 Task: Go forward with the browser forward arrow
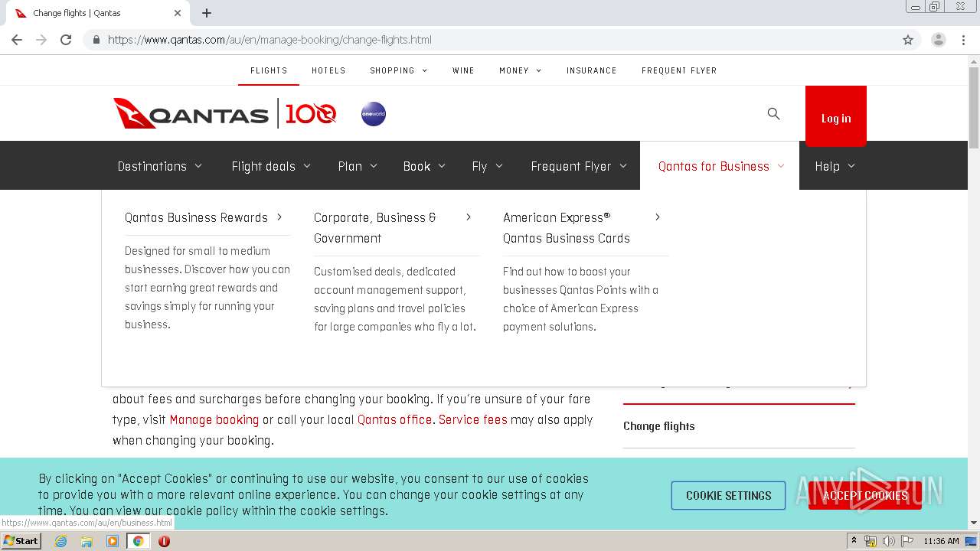pyautogui.click(x=41, y=40)
